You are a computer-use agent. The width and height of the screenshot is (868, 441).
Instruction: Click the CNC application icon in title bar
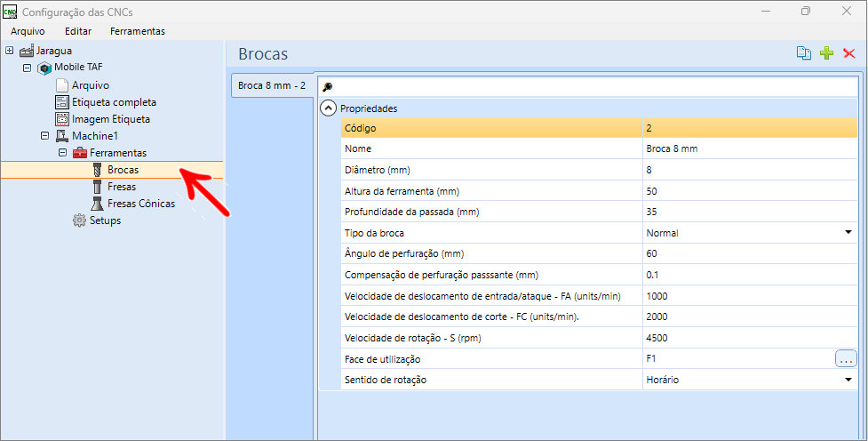pos(10,12)
